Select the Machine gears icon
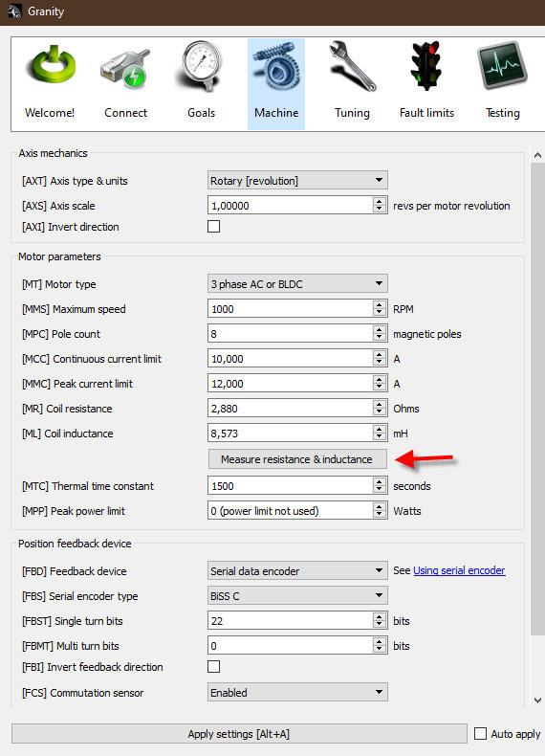545x756 pixels. coord(276,68)
